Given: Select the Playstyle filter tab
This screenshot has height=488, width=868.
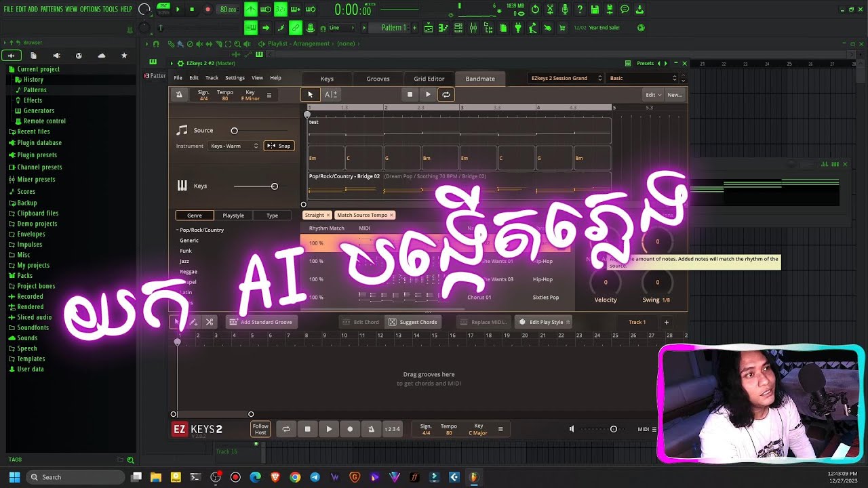Looking at the screenshot, I should click(x=233, y=216).
